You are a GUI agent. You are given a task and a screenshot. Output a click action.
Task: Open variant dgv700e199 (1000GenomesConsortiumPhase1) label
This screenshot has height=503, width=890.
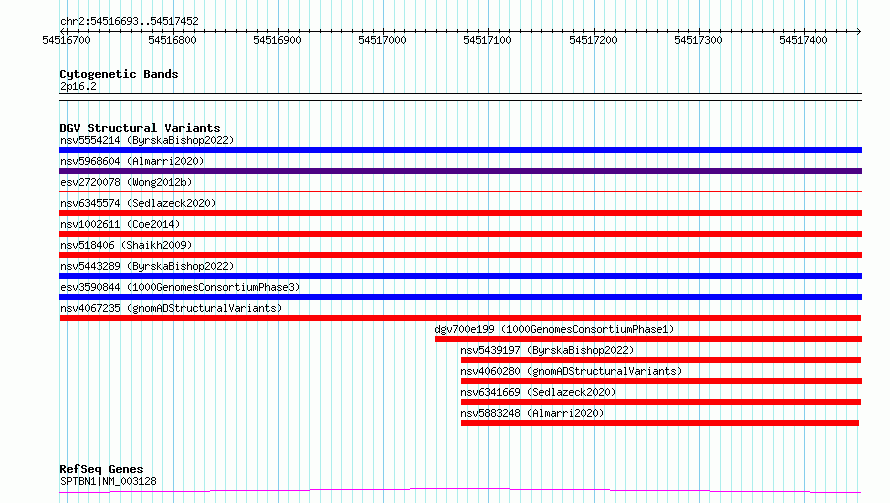(554, 329)
